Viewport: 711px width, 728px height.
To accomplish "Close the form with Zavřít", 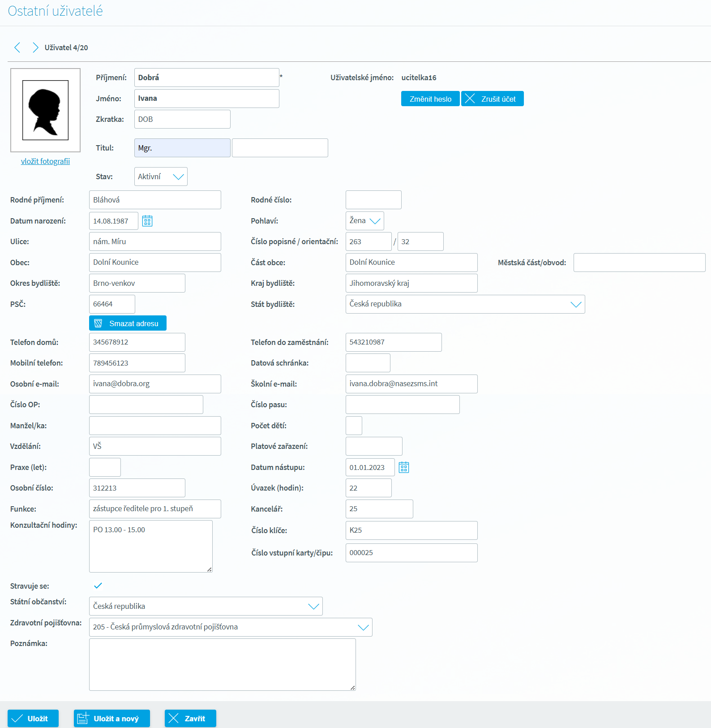I will point(190,718).
